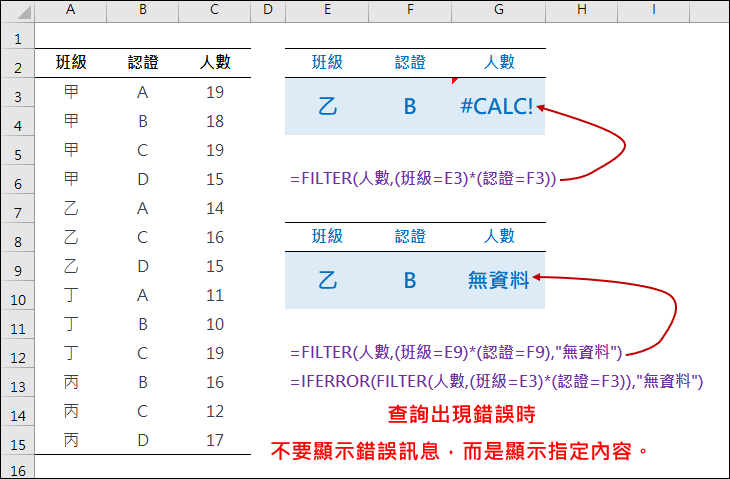Click 乙 in cell E3
This screenshot has height=479, width=730.
tap(328, 107)
